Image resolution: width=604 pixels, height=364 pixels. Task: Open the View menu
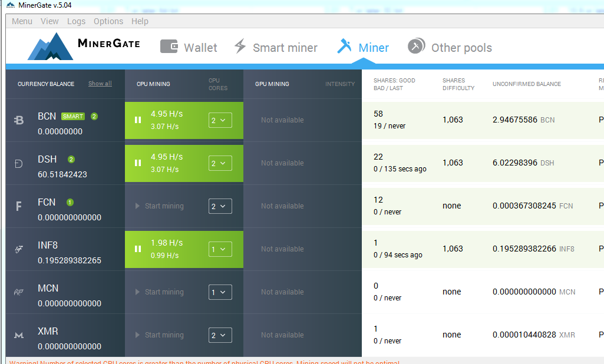click(x=49, y=21)
